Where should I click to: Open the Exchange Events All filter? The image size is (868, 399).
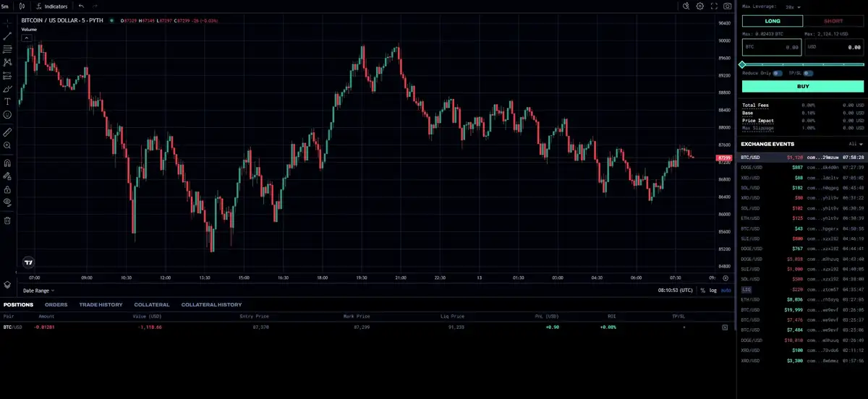click(x=854, y=145)
